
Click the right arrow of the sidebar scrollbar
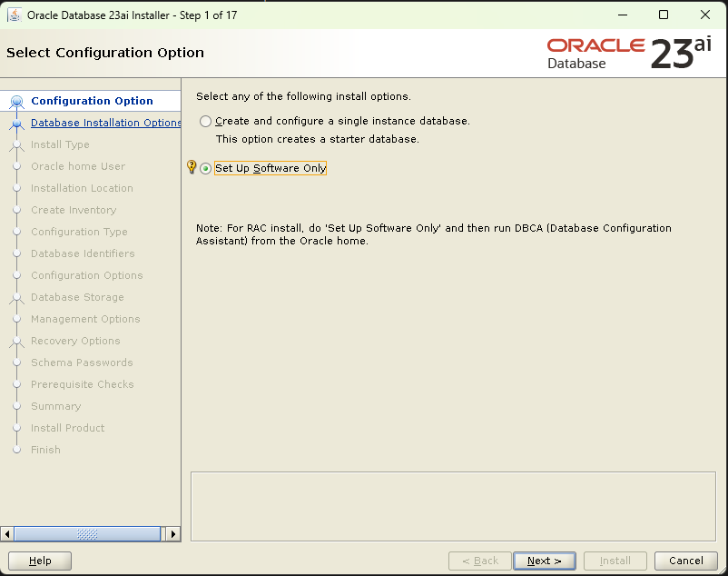pos(172,533)
